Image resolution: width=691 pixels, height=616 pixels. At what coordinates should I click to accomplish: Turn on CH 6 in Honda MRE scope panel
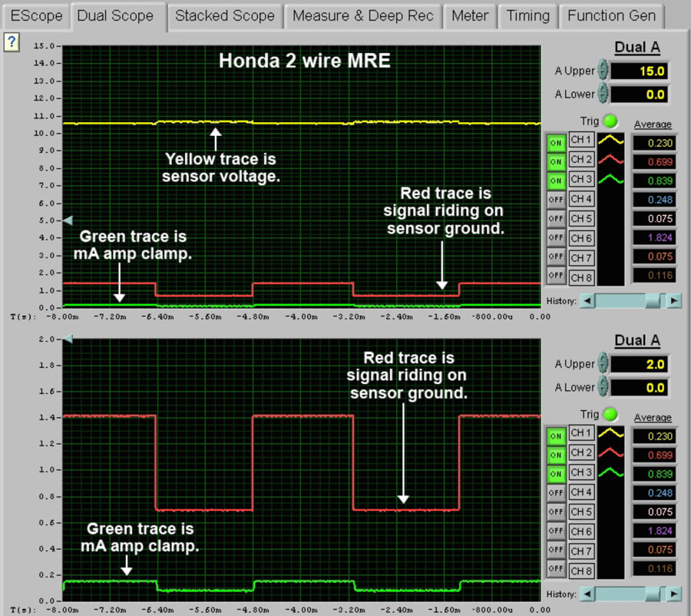pyautogui.click(x=556, y=237)
